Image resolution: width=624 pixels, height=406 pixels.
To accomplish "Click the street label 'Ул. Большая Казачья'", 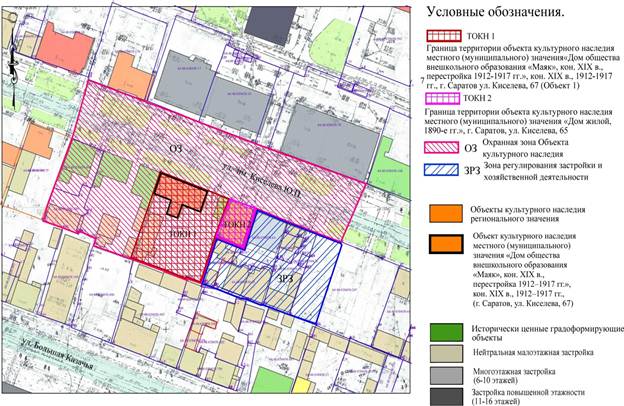I will [57, 354].
